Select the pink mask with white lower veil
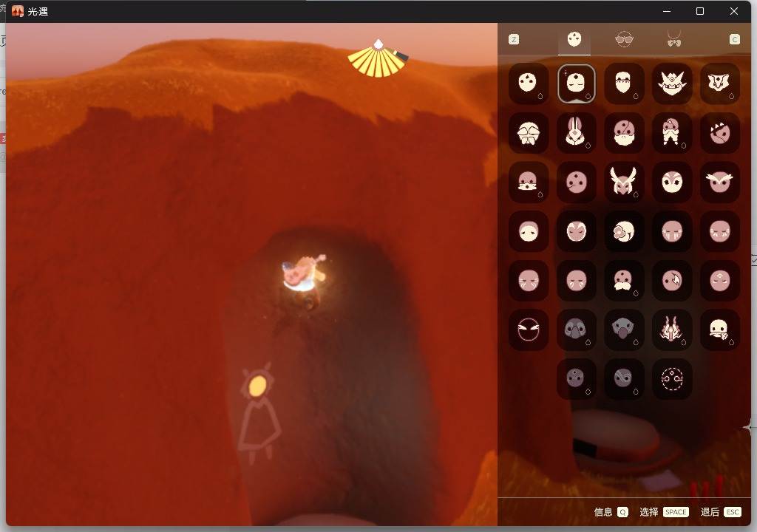 [x=528, y=182]
